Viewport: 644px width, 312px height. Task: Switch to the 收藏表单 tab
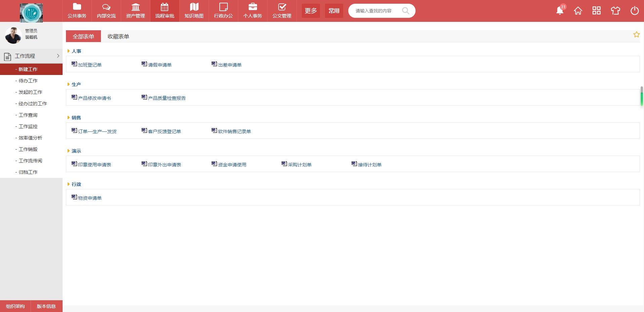pyautogui.click(x=118, y=36)
